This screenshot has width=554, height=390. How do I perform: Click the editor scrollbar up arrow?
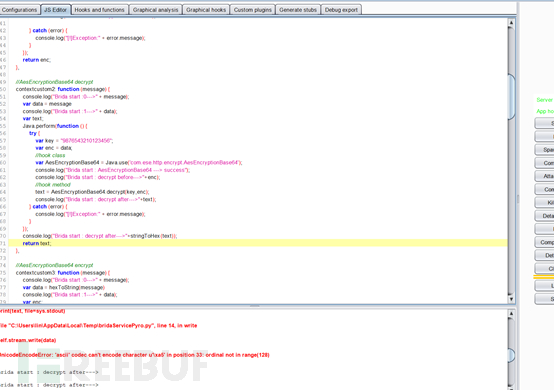(x=511, y=23)
